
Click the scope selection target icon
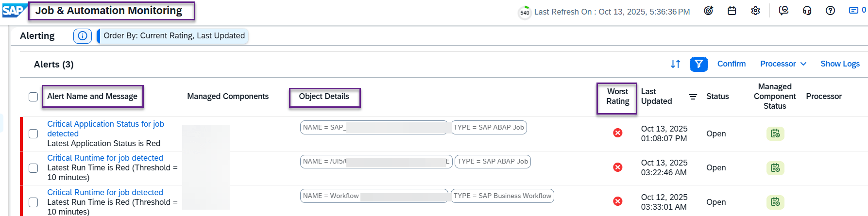(708, 11)
